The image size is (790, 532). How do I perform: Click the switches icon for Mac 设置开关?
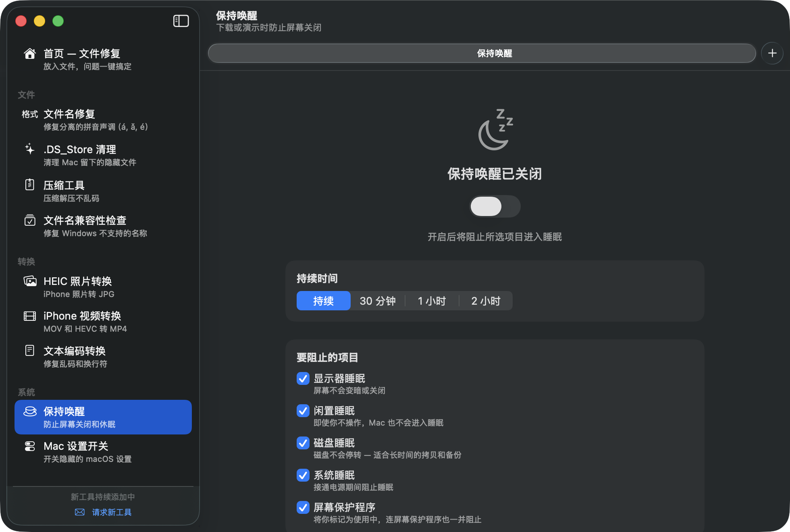tap(30, 446)
